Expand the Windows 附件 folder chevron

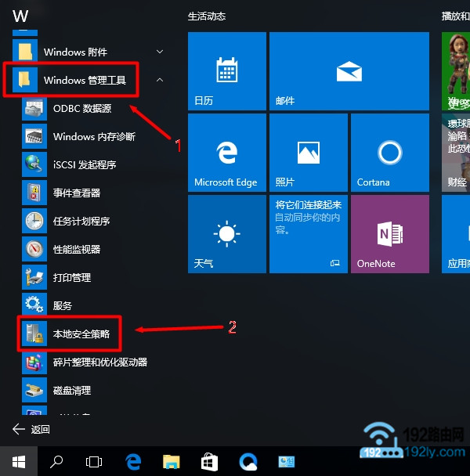click(x=160, y=52)
